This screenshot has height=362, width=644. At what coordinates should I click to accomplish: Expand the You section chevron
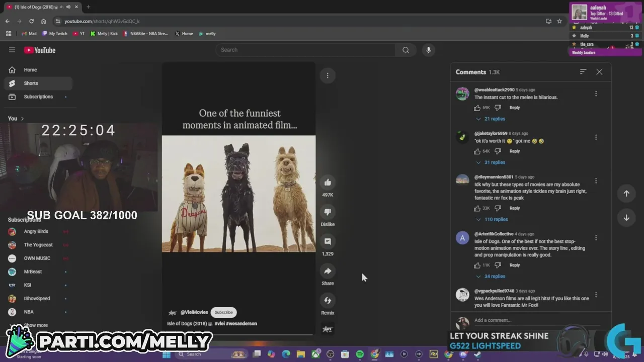pos(22,119)
